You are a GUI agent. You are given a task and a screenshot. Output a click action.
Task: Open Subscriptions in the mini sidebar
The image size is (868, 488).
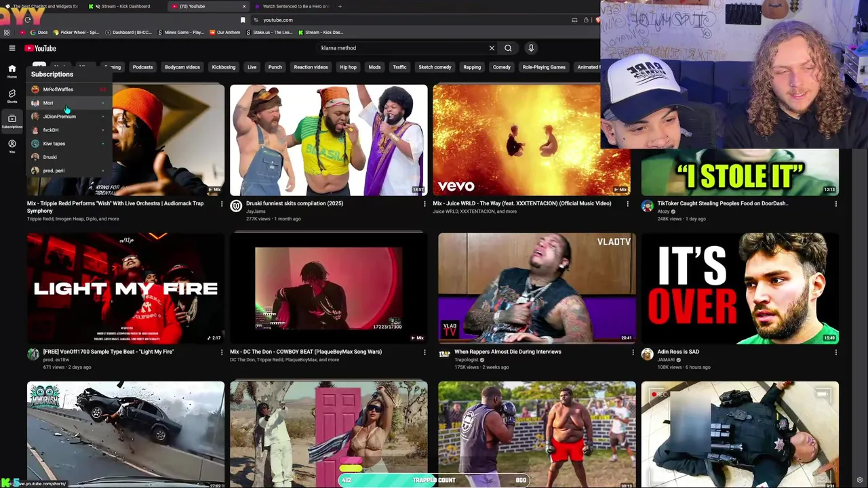point(12,121)
